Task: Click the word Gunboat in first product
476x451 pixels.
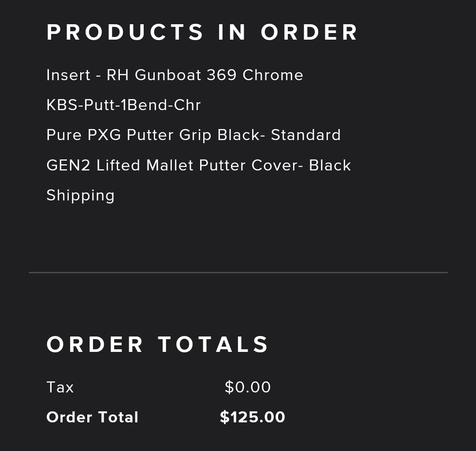Action: (168, 75)
